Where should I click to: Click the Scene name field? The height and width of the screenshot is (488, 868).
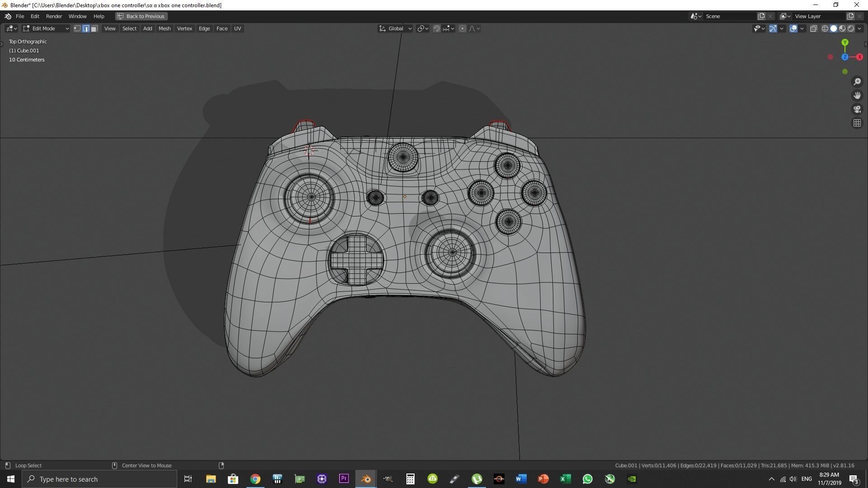729,16
